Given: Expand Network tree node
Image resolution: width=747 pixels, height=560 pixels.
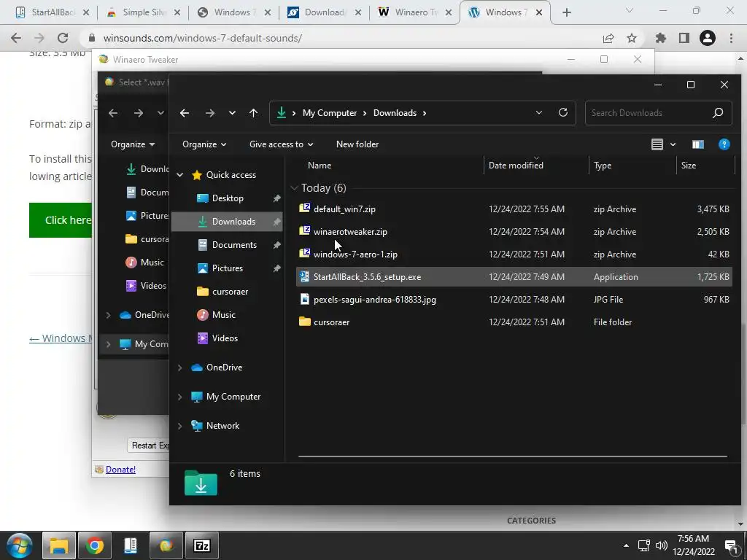Looking at the screenshot, I should click(180, 426).
